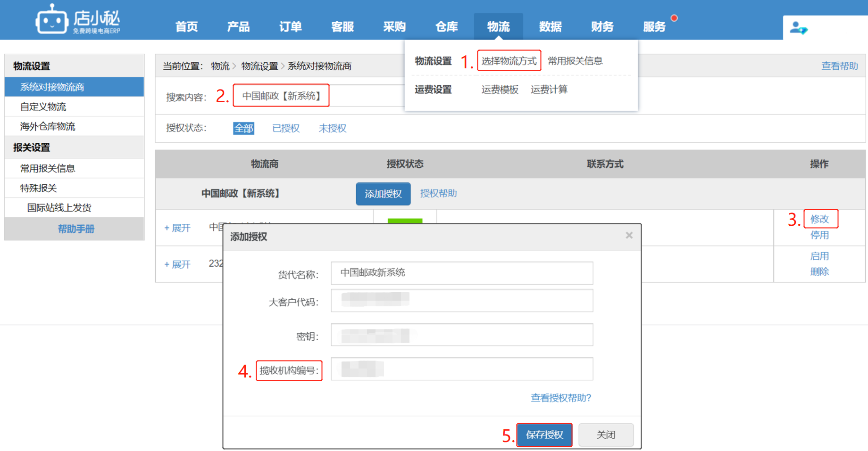Screen dimensions: 868x451
Task: Open 运费计算 from the dropdown
Action: click(549, 90)
